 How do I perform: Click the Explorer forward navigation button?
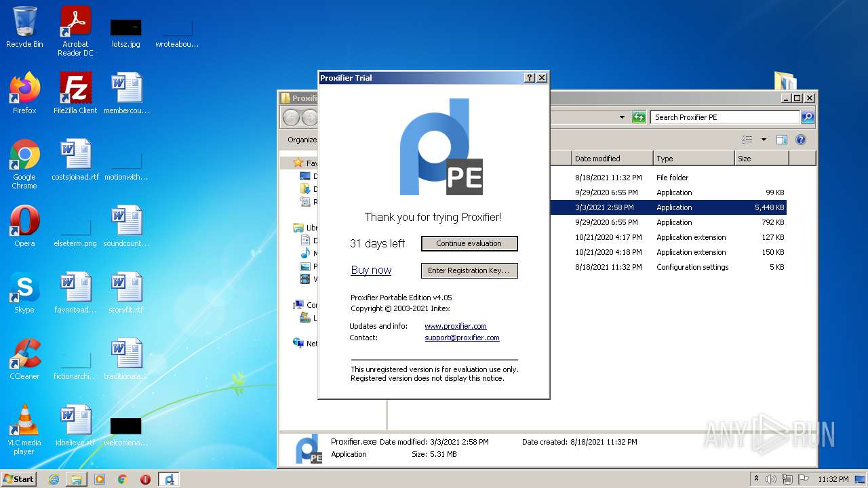(x=310, y=117)
